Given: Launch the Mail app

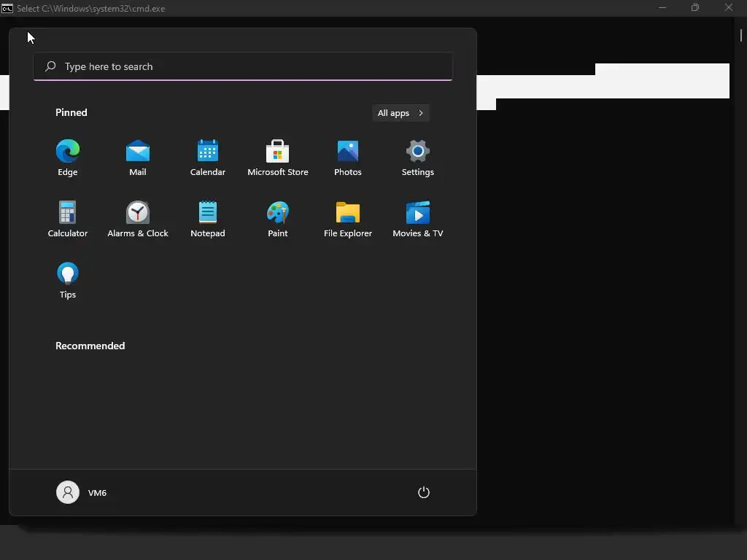Looking at the screenshot, I should 138,158.
